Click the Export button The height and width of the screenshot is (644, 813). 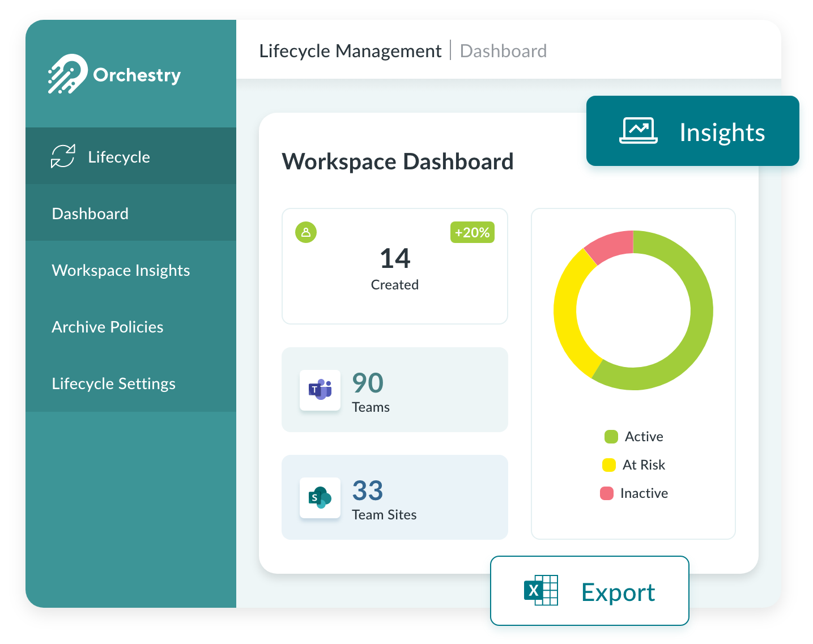tap(618, 591)
